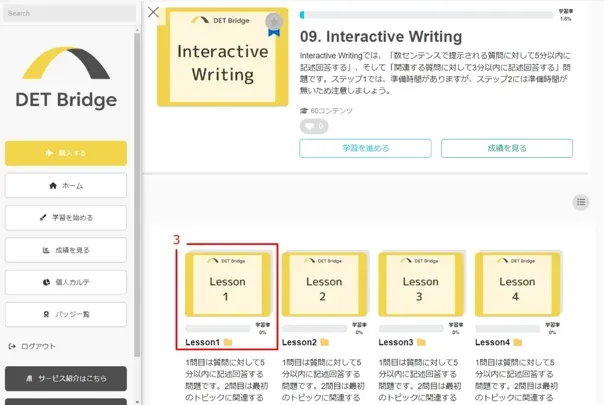Open the Lesson 1 thumbnail
The image size is (604, 405).
click(x=228, y=284)
